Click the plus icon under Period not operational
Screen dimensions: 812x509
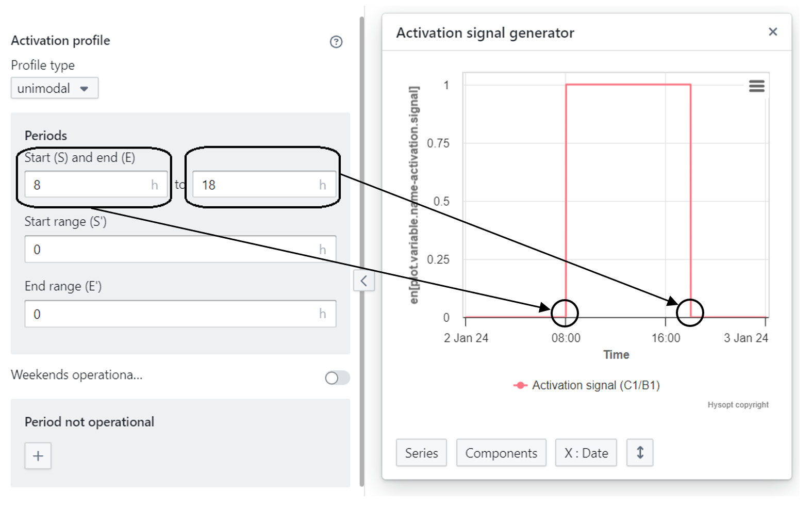tap(38, 456)
